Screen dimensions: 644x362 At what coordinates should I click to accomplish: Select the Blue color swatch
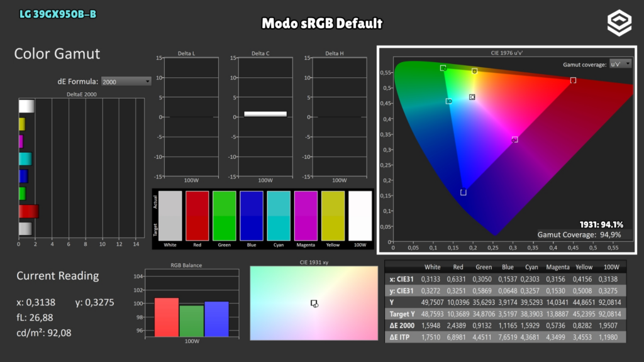[x=252, y=216]
